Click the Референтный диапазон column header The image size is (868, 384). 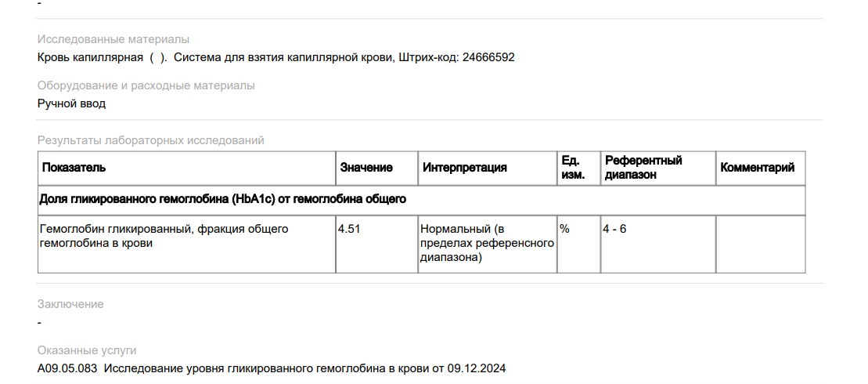tap(657, 168)
